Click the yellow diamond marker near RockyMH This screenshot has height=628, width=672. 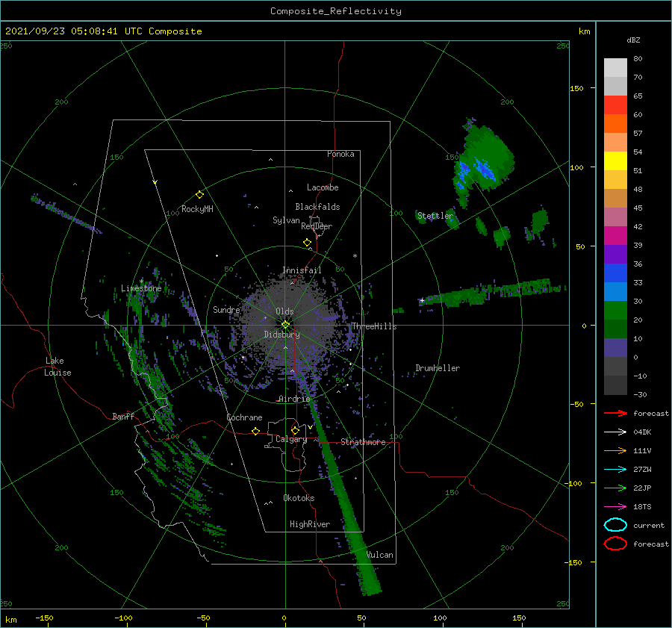[x=199, y=195]
